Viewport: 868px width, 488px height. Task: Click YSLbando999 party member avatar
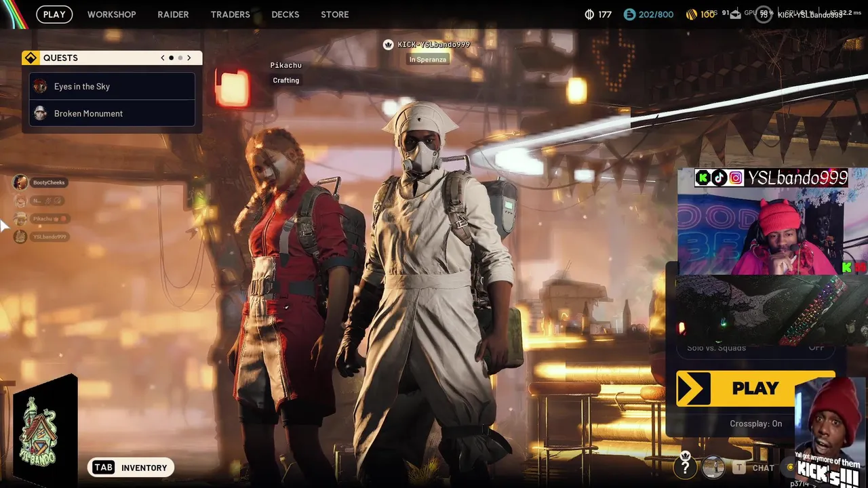pos(20,237)
